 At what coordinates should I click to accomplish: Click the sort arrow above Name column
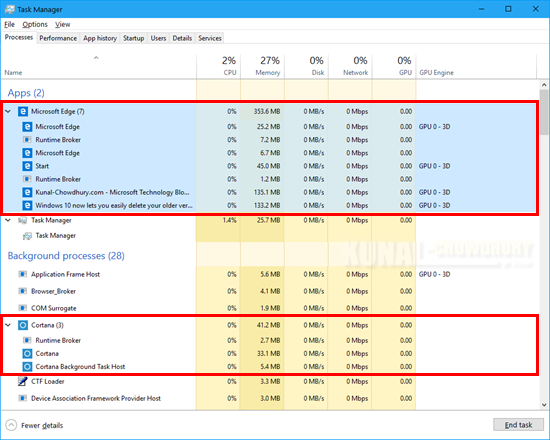click(x=96, y=58)
